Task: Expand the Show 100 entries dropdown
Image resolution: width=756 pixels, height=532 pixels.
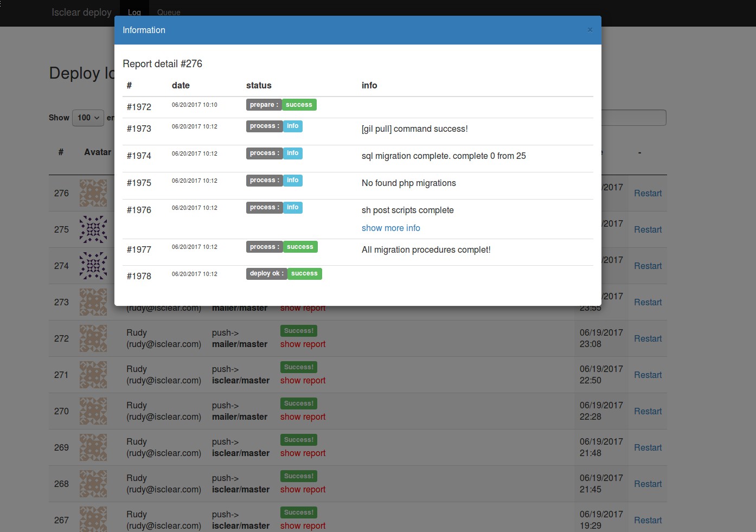Action: [88, 118]
